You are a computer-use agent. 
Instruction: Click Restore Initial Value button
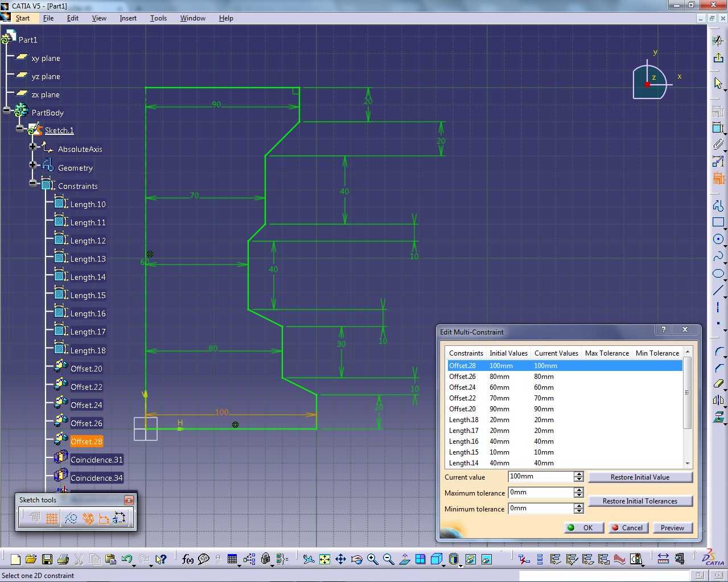(x=640, y=477)
